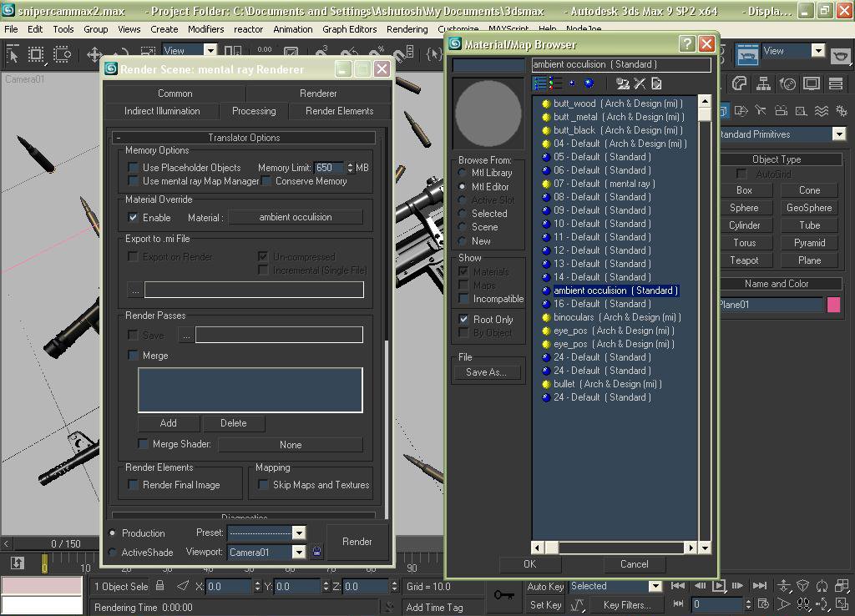
Task: Click Play Animation button
Action: coord(719,585)
